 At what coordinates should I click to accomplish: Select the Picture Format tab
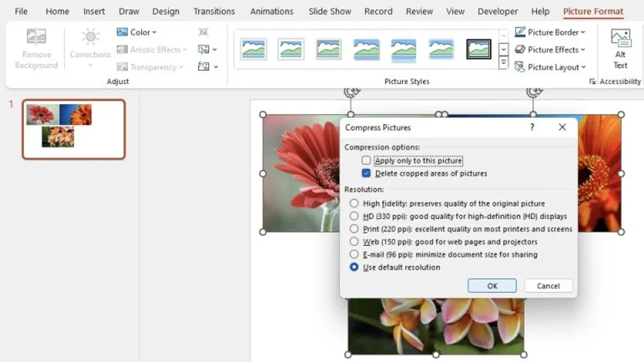[x=593, y=11]
